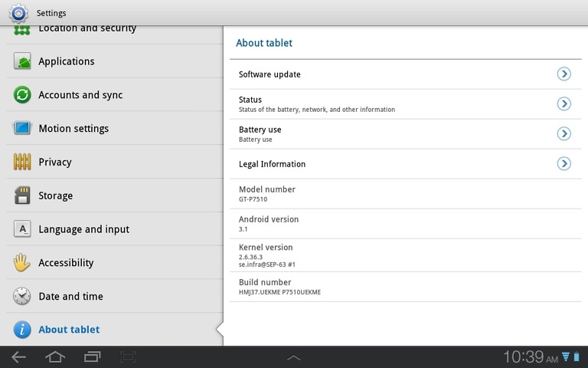Tap the Date and time clock icon
This screenshot has width=588, height=368.
coord(23,297)
